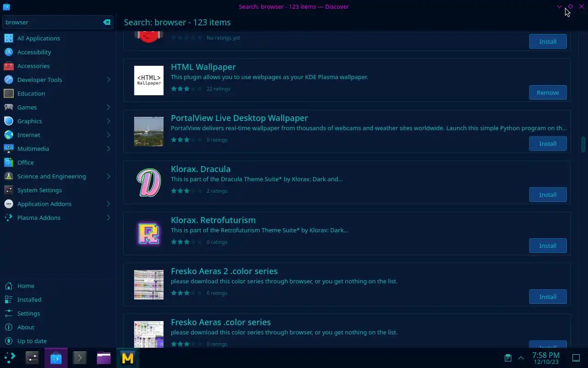Install the topmost partially shown item
This screenshot has height=368, width=588.
548,41
